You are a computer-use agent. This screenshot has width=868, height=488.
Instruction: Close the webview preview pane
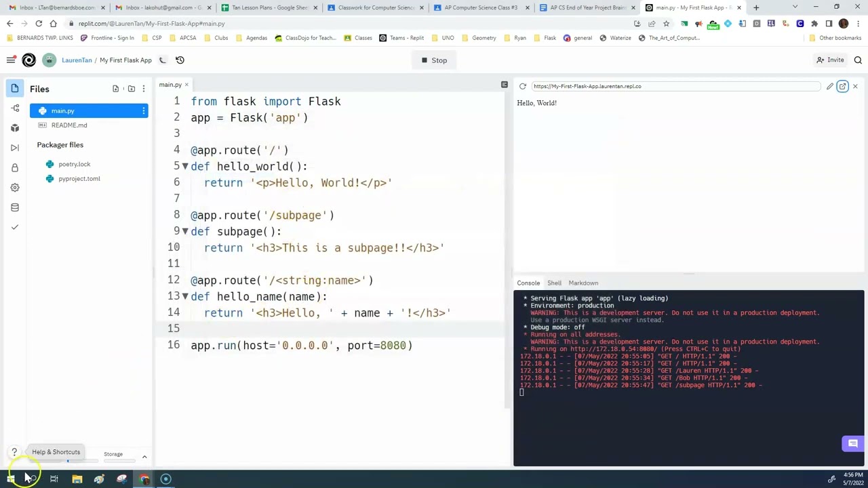[x=855, y=86]
